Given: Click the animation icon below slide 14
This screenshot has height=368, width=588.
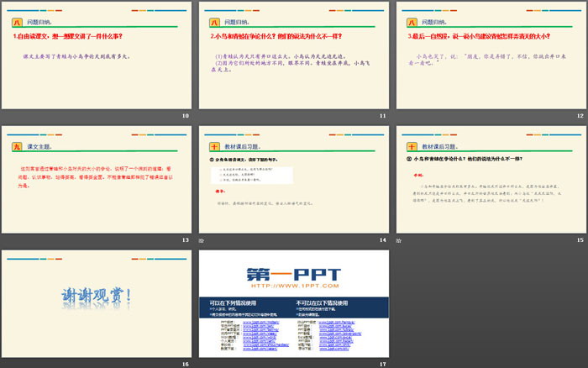Looking at the screenshot, I should pyautogui.click(x=202, y=240).
